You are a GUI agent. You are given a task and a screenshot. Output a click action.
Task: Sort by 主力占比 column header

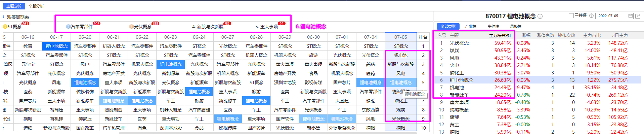[592, 35]
